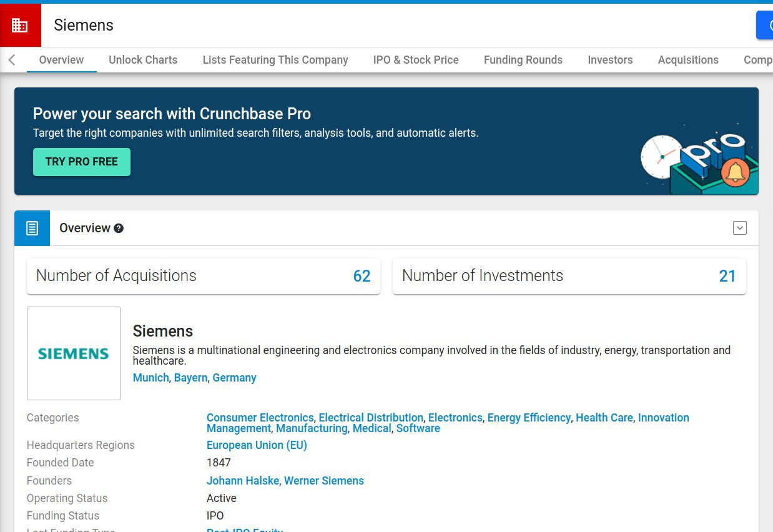Select the Electronics category link

pyautogui.click(x=455, y=418)
